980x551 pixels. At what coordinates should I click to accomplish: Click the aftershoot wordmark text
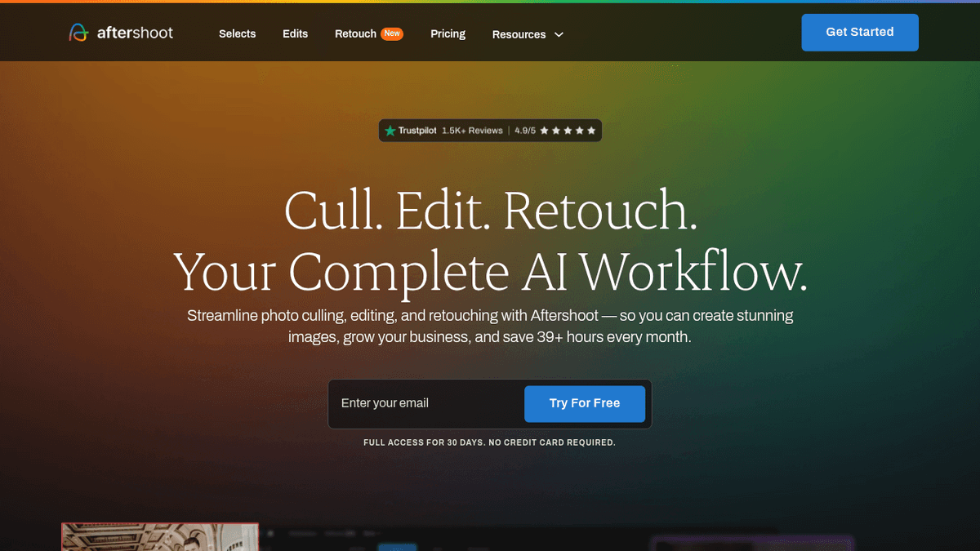pos(135,33)
